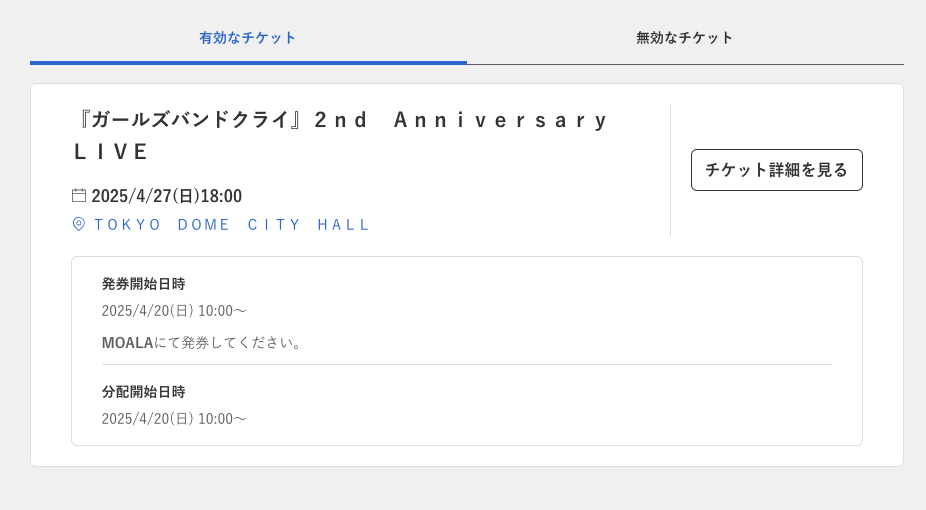Click the gray underline beneath 無効なチケット
The width and height of the screenshot is (926, 510).
coord(685,64)
